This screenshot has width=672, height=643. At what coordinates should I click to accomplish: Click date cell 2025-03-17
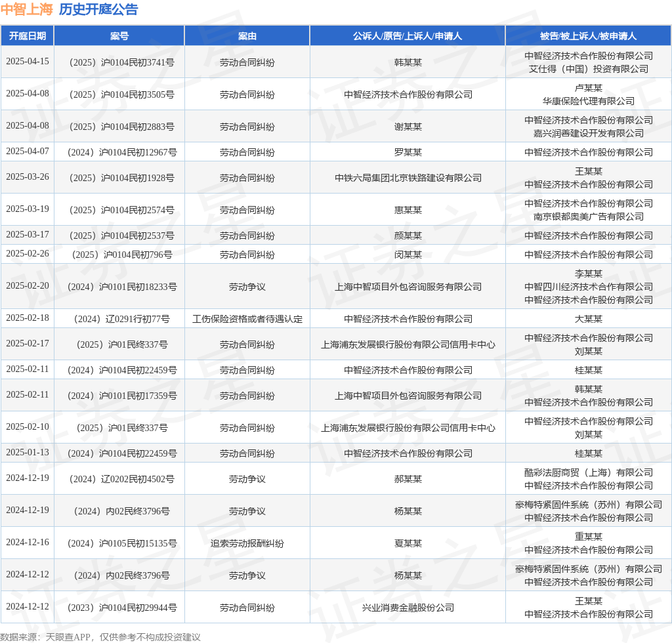28,235
